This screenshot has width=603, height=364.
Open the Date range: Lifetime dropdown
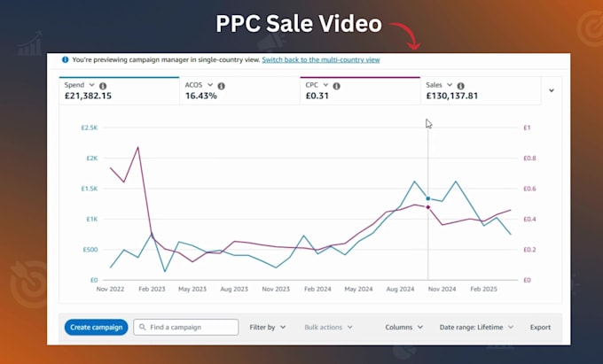[476, 327]
